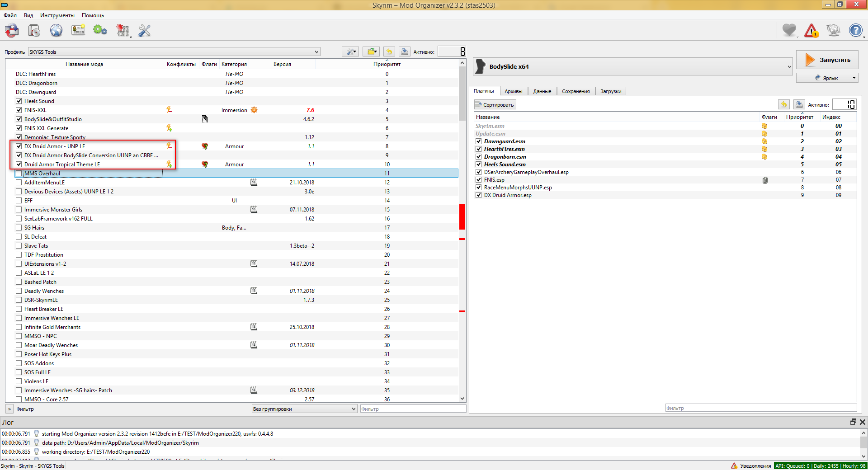Viewport: 868px width, 470px height.
Task: Open the folder dropdown above mod list
Action: point(371,52)
